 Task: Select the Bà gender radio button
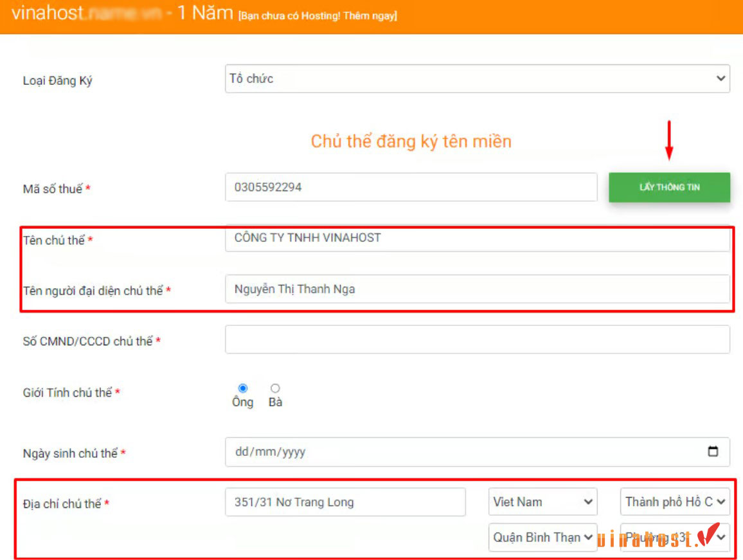coord(274,388)
